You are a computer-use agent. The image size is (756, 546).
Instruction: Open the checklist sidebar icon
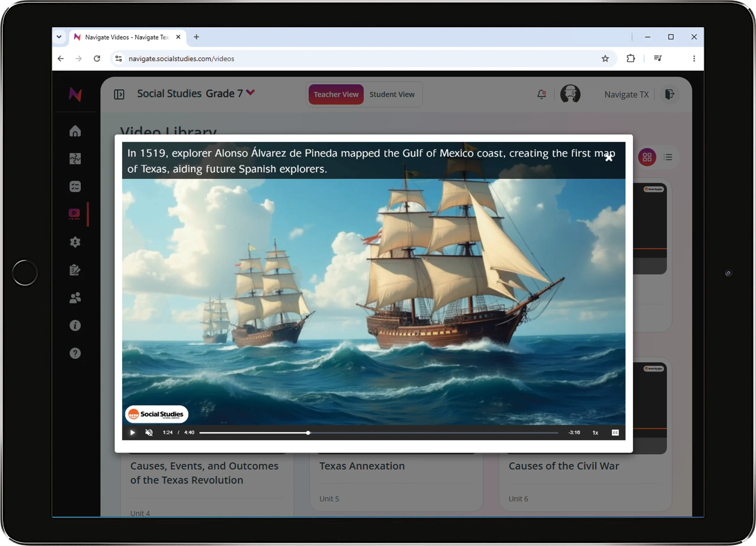tap(75, 186)
